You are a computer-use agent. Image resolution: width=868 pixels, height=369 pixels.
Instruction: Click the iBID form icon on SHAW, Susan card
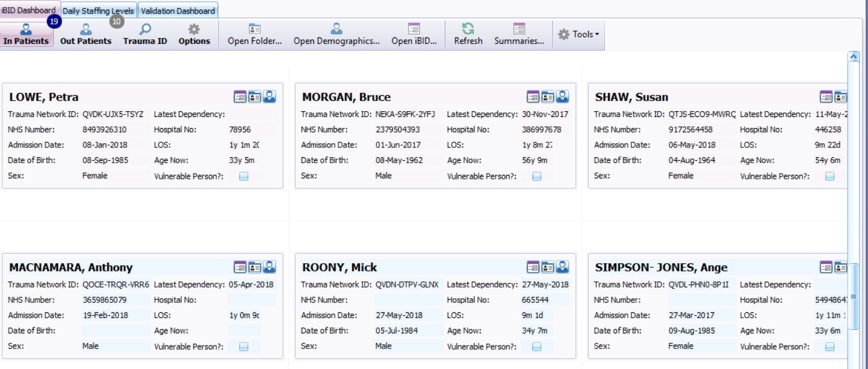(826, 97)
